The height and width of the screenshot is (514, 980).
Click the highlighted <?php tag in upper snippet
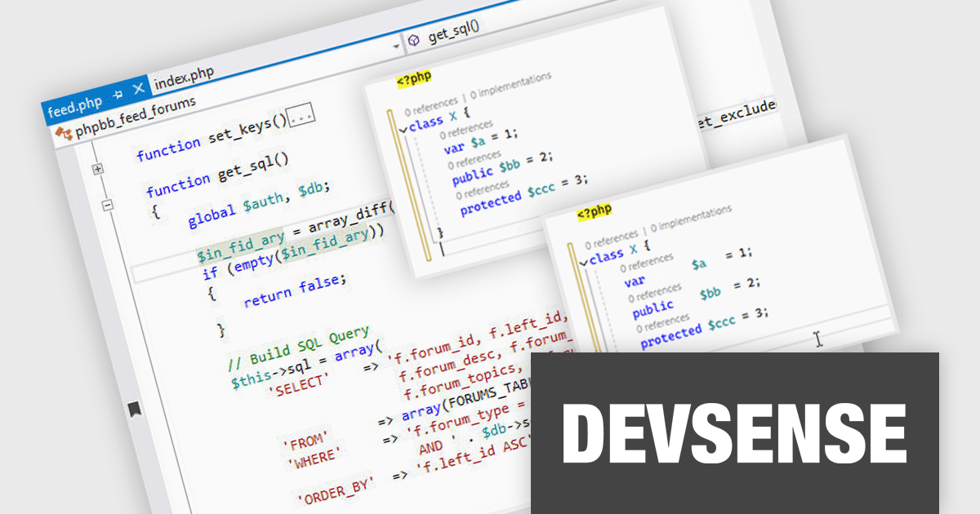click(x=414, y=78)
